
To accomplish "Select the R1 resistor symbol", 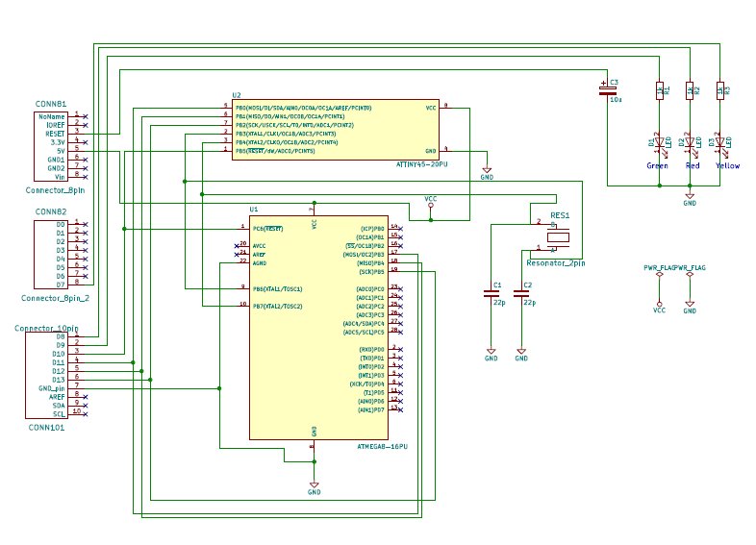I will tap(660, 90).
